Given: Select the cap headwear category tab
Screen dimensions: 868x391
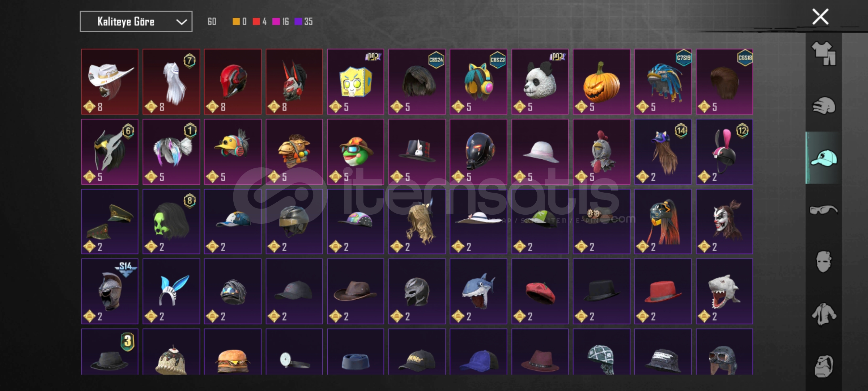Looking at the screenshot, I should [824, 158].
